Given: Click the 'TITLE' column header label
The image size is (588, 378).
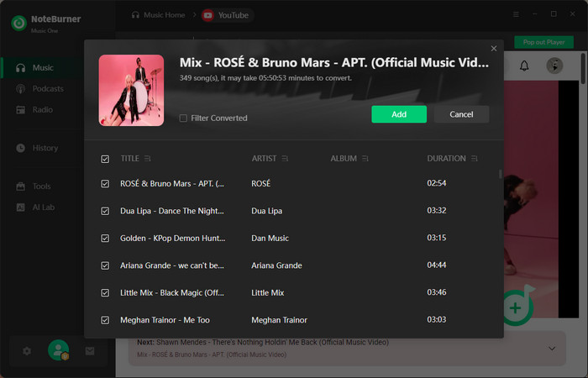Looking at the screenshot, I should pos(129,159).
